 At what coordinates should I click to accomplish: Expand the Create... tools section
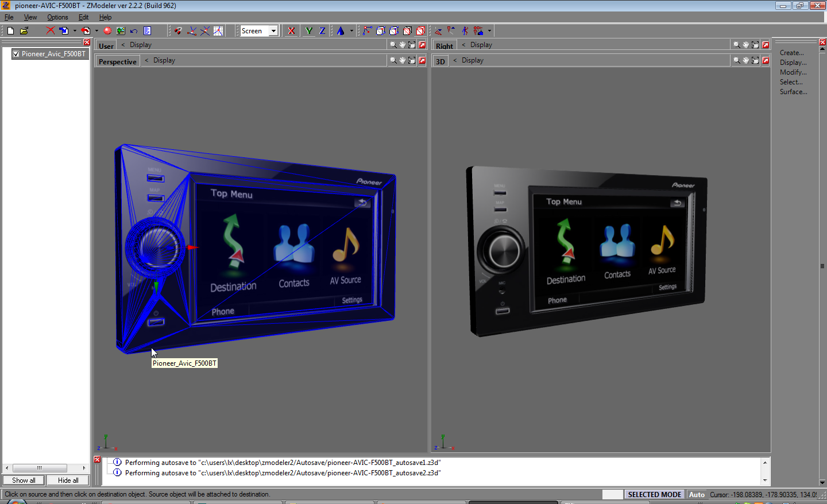coord(791,53)
